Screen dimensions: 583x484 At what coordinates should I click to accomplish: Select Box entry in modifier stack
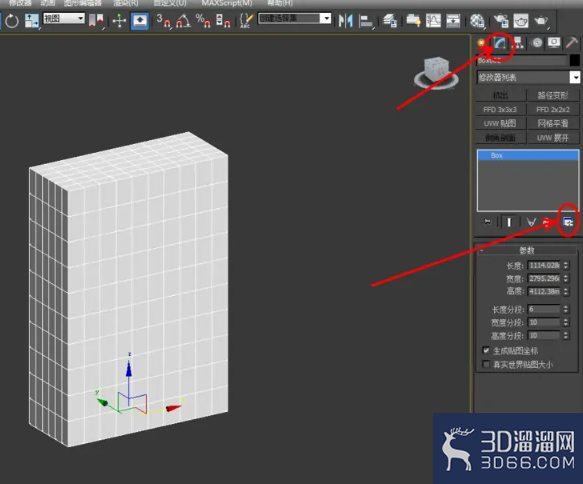pyautogui.click(x=528, y=155)
